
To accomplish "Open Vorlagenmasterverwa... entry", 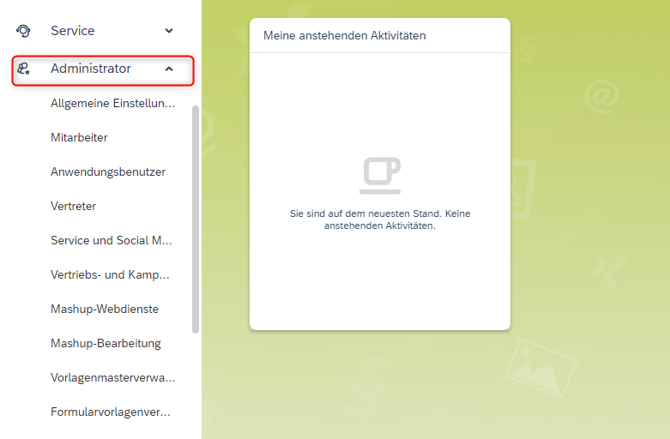I will point(113,377).
